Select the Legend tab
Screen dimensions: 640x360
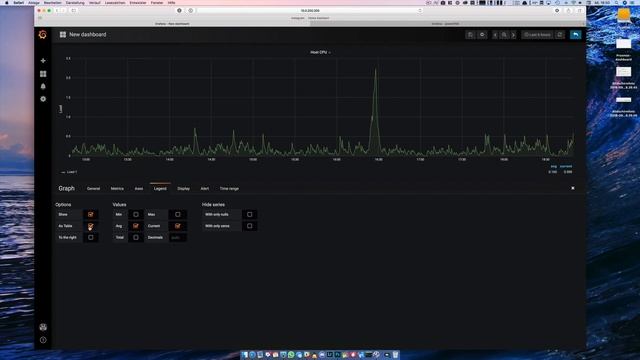(160, 189)
